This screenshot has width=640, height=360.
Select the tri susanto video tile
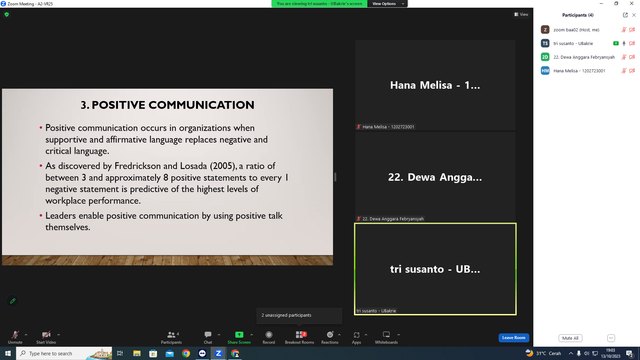click(435, 269)
